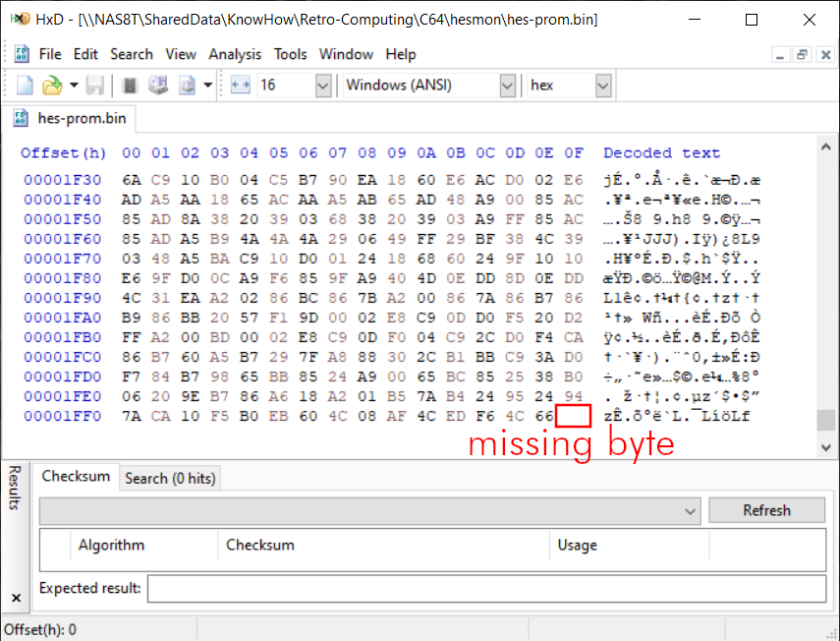The width and height of the screenshot is (840, 641).
Task: Click the Open disk icon in toolbar
Action: coord(157,86)
